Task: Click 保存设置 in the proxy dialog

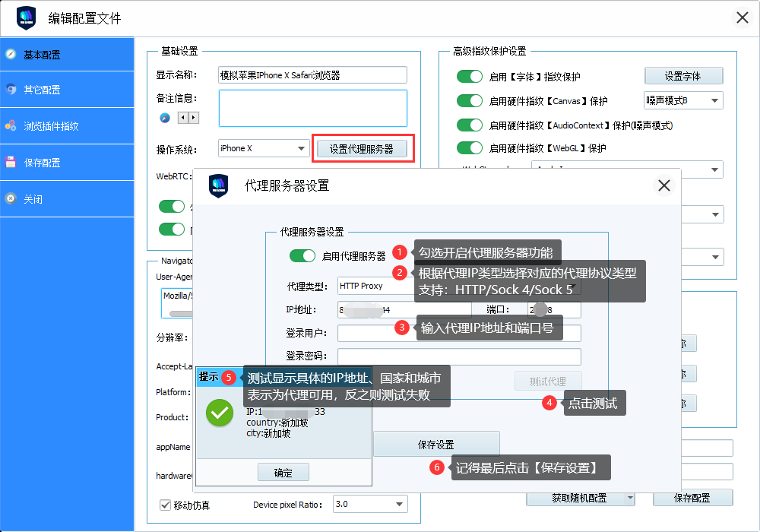Action: [436, 445]
